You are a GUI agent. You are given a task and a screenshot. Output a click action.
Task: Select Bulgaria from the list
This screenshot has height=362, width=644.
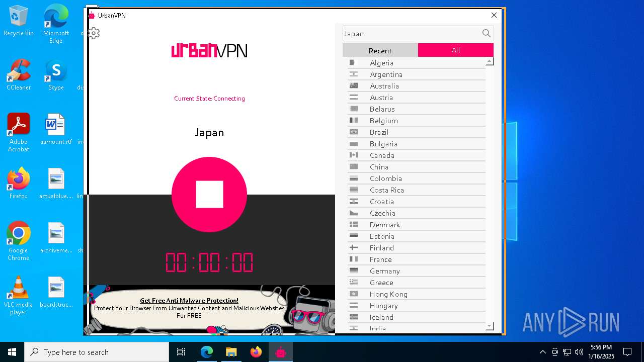pyautogui.click(x=417, y=144)
